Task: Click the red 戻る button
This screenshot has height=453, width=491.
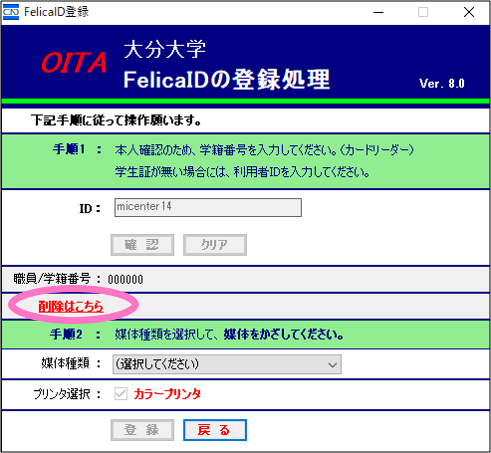Action: [x=215, y=430]
